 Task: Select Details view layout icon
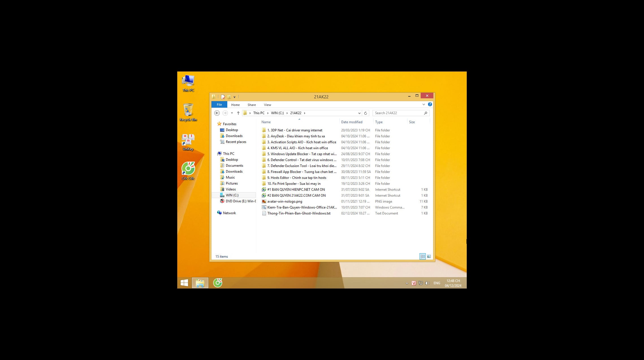(422, 257)
